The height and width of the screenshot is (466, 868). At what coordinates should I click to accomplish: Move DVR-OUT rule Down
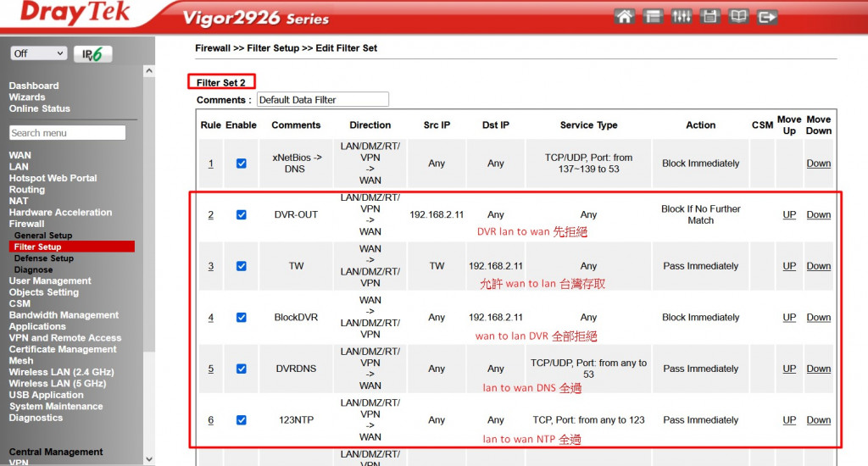(x=818, y=214)
